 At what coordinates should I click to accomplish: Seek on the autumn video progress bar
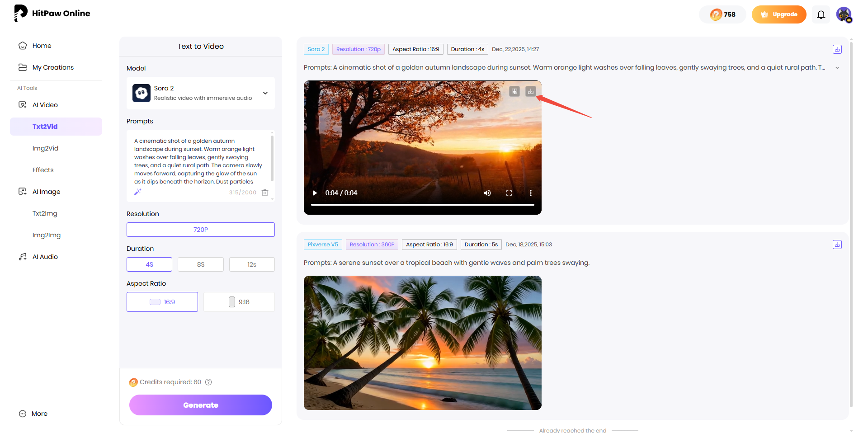(x=422, y=205)
